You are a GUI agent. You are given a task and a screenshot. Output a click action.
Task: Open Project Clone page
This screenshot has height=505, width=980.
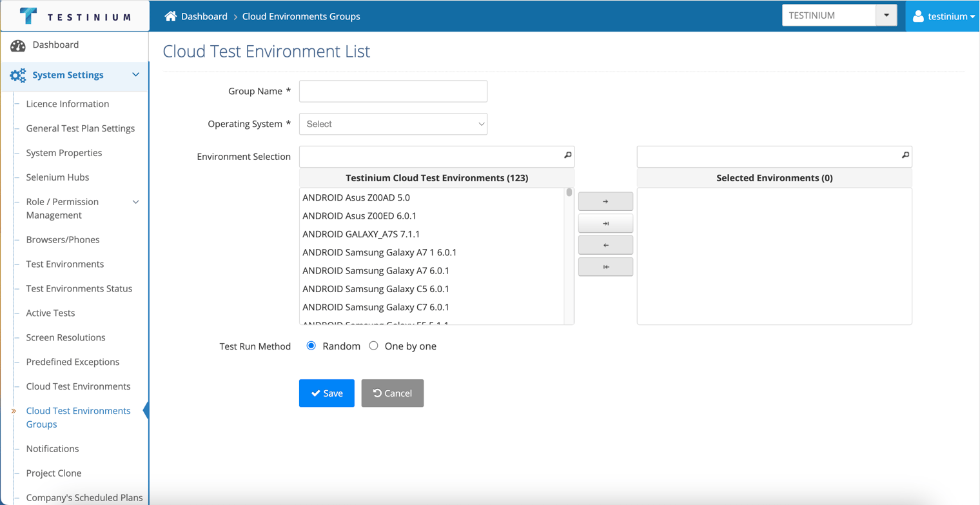[x=54, y=473]
